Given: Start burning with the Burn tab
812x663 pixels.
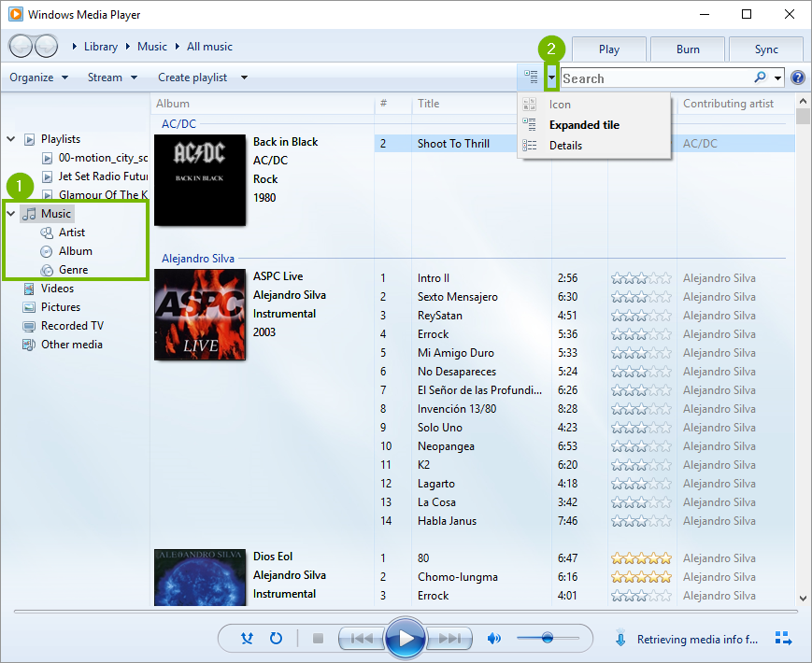Looking at the screenshot, I should [687, 49].
